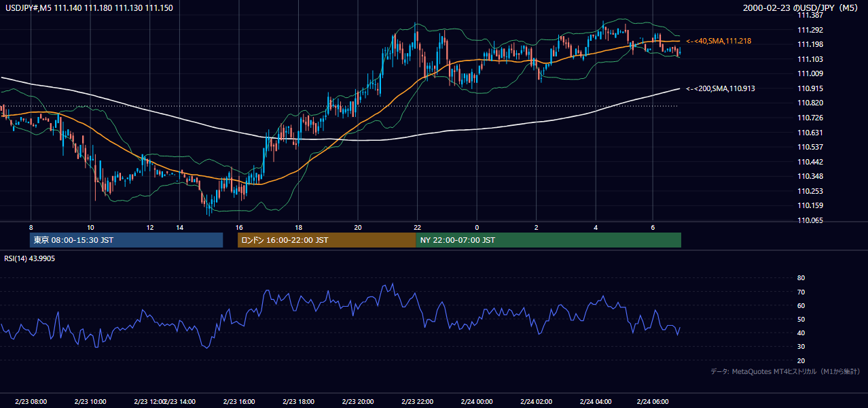The width and height of the screenshot is (868, 408).
Task: Click price axis value 110.348
Action: pos(810,177)
